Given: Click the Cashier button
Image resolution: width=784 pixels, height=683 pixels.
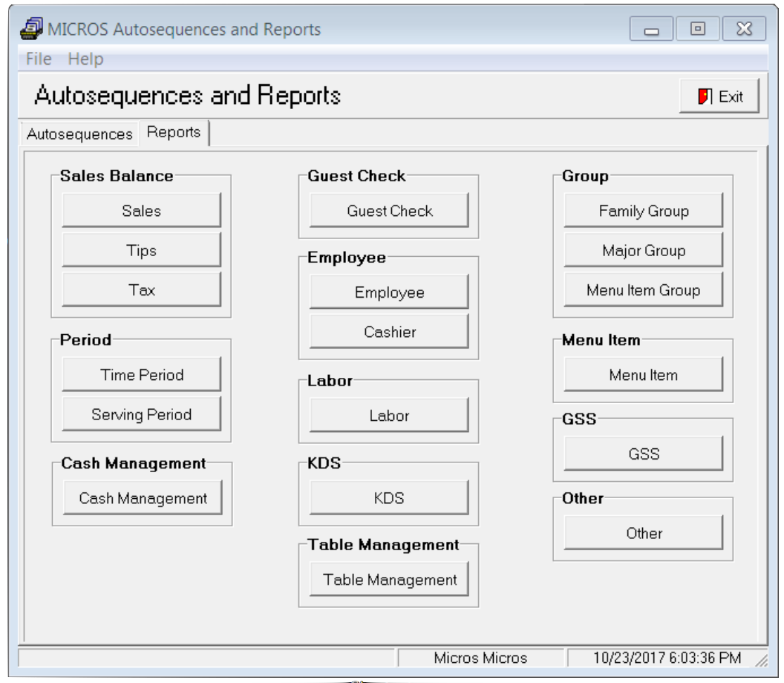Looking at the screenshot, I should pos(390,332).
